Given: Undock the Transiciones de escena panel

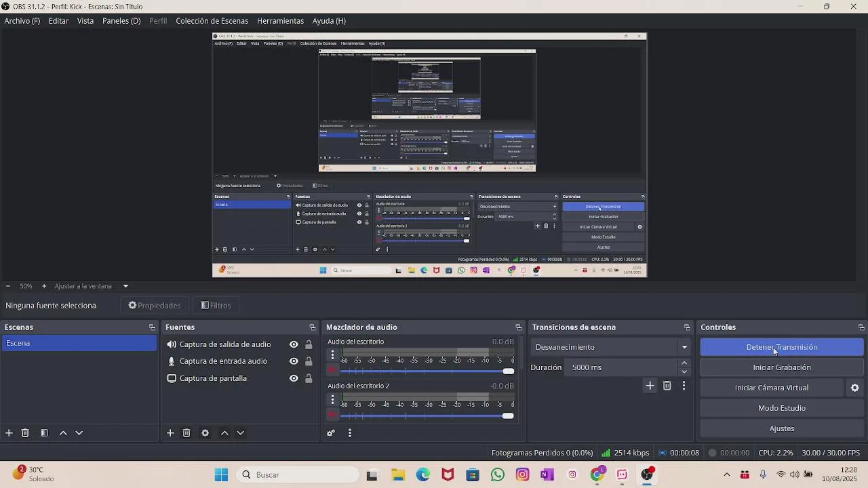Looking at the screenshot, I should coord(687,327).
